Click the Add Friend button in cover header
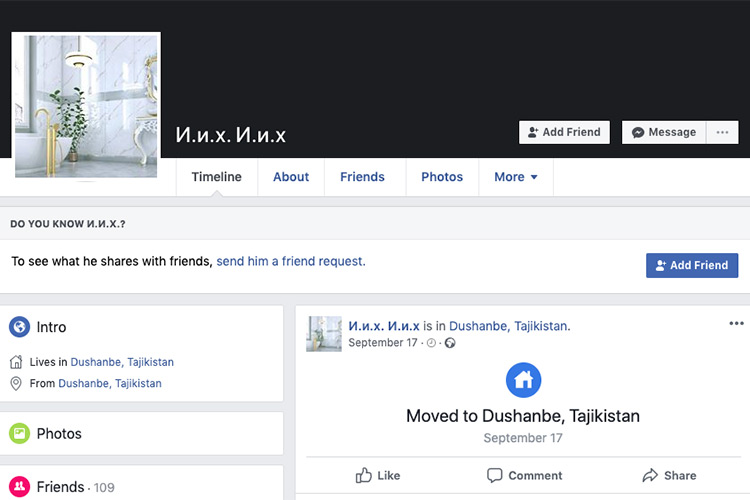The image size is (750, 500). pyautogui.click(x=564, y=132)
